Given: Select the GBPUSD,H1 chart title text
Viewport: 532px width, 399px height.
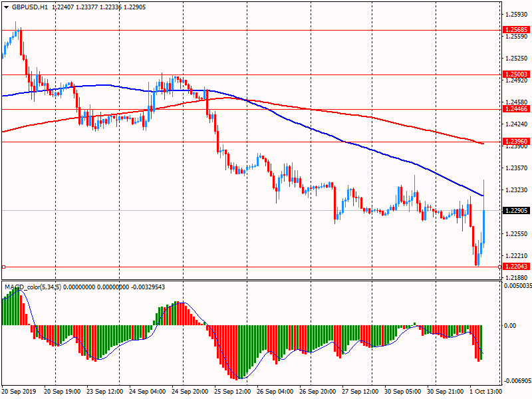Looking at the screenshot, I should tap(30, 7).
